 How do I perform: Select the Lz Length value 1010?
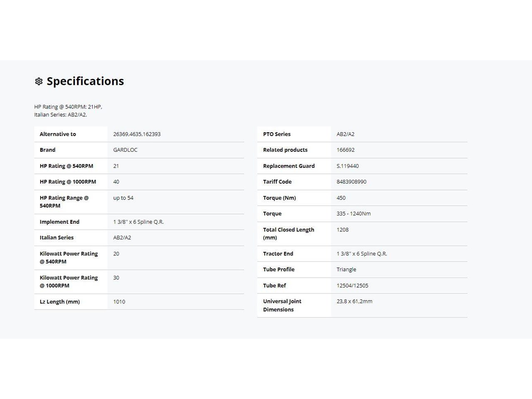coord(119,302)
